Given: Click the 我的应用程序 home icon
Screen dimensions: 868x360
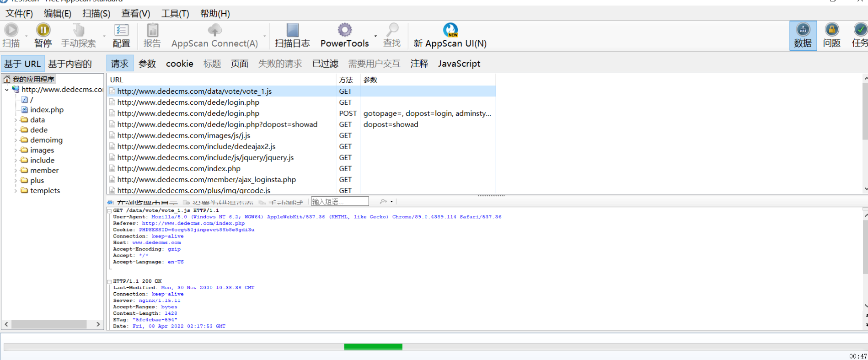Looking at the screenshot, I should [7, 79].
